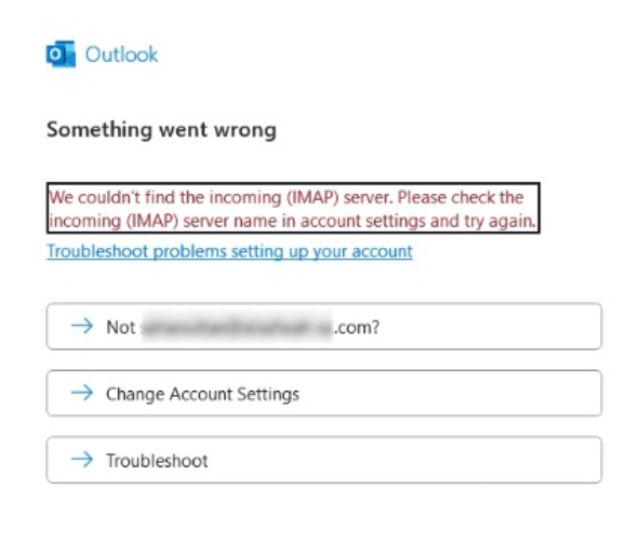
Task: Click "Troubleshoot" at start of blue link
Action: [98, 252]
